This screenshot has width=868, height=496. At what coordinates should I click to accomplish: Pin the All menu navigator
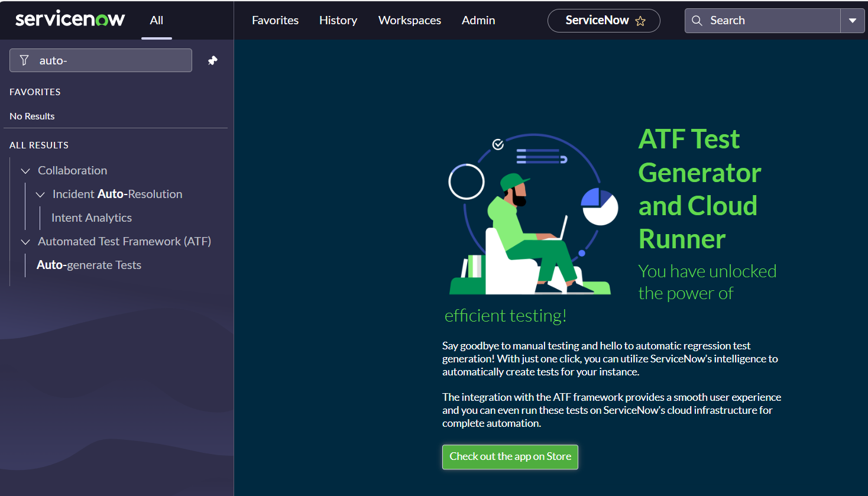click(x=213, y=60)
